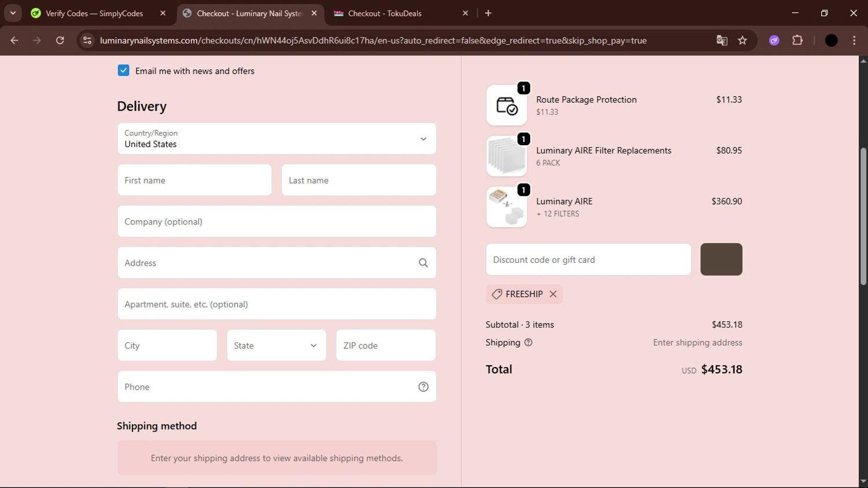Open the tab search dropdown arrow
868x488 pixels.
[13, 13]
